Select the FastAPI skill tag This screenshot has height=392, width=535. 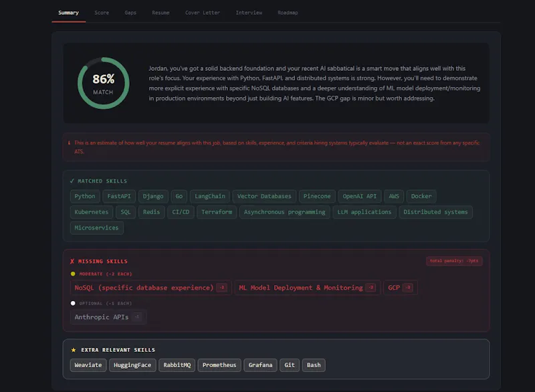click(x=119, y=196)
